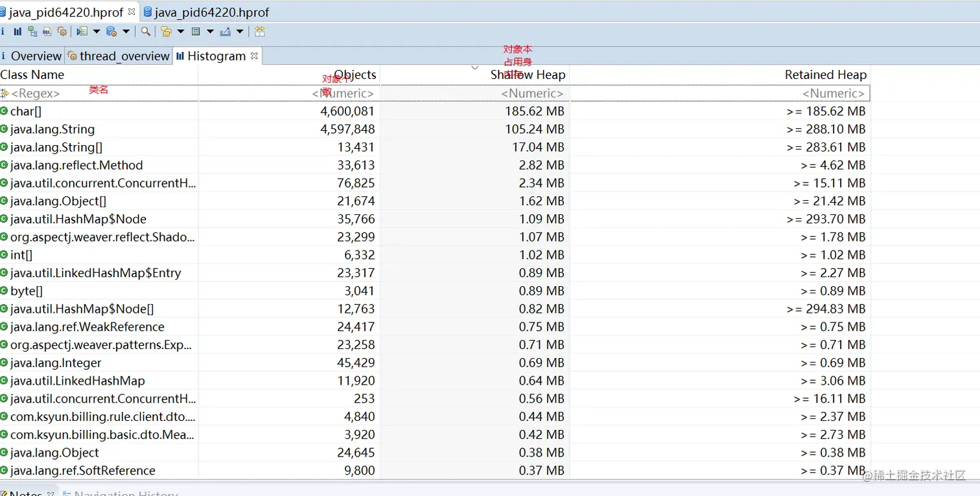Screen dimensions: 980x496
Task: Expand the Calculate Retained Size dropdown arrow
Action: [210, 31]
